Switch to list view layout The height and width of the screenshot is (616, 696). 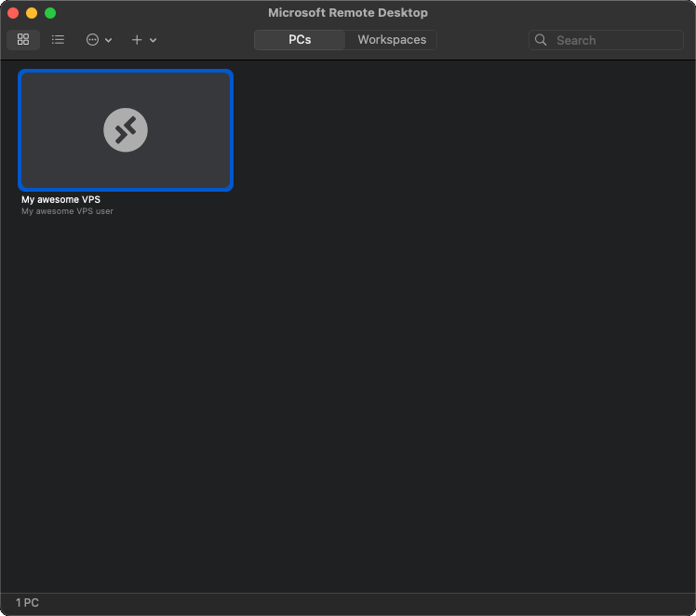tap(58, 40)
